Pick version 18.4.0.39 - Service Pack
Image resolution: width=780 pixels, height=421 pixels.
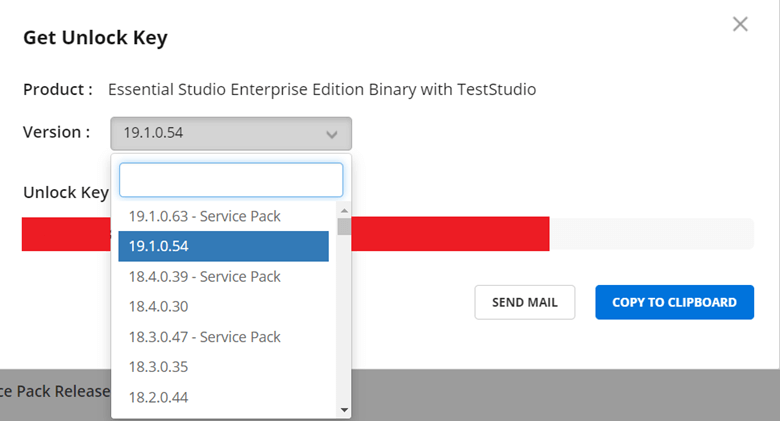(x=205, y=276)
